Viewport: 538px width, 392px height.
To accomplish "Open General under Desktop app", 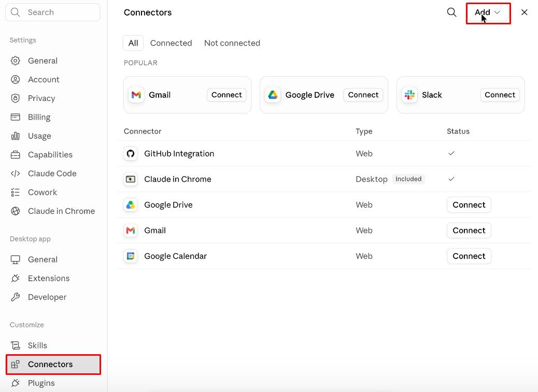I will coord(53,260).
